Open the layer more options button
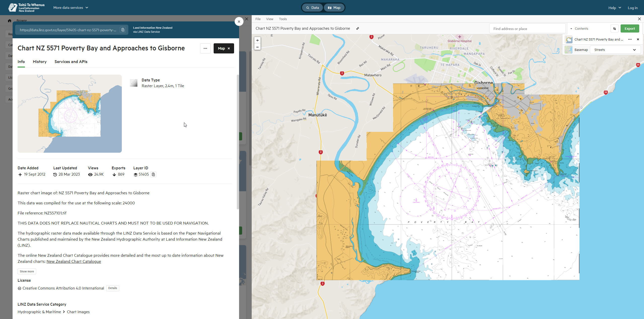 [x=205, y=48]
